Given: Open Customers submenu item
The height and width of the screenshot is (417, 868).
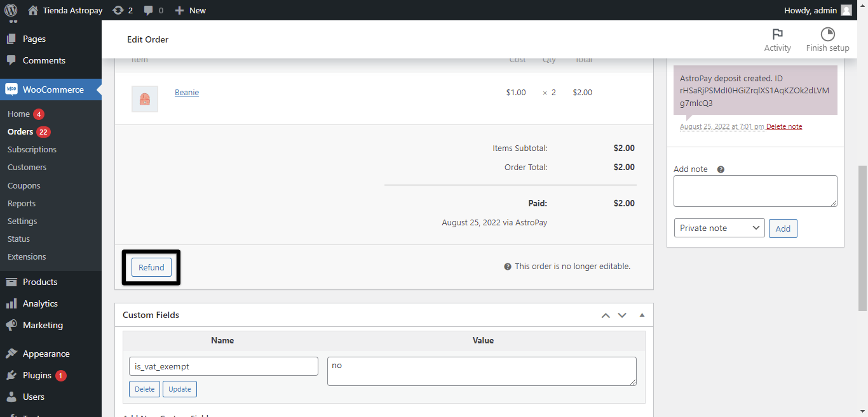Looking at the screenshot, I should [27, 168].
